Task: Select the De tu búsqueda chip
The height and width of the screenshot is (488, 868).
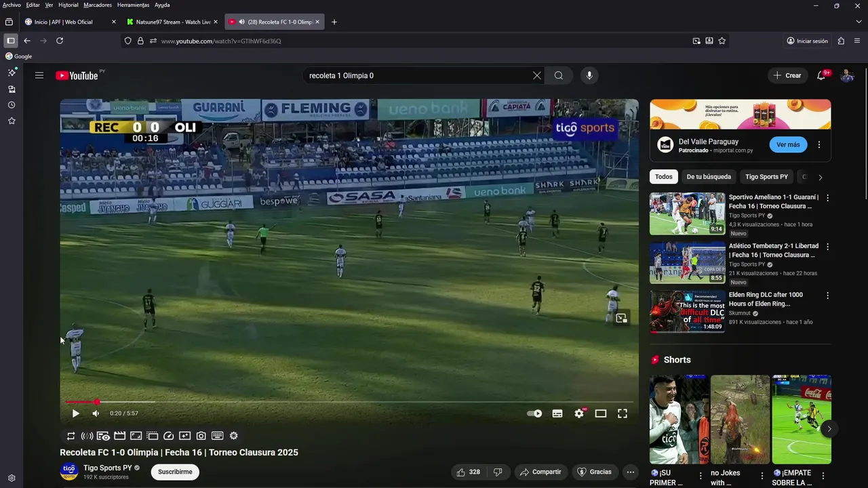Action: pyautogui.click(x=709, y=177)
